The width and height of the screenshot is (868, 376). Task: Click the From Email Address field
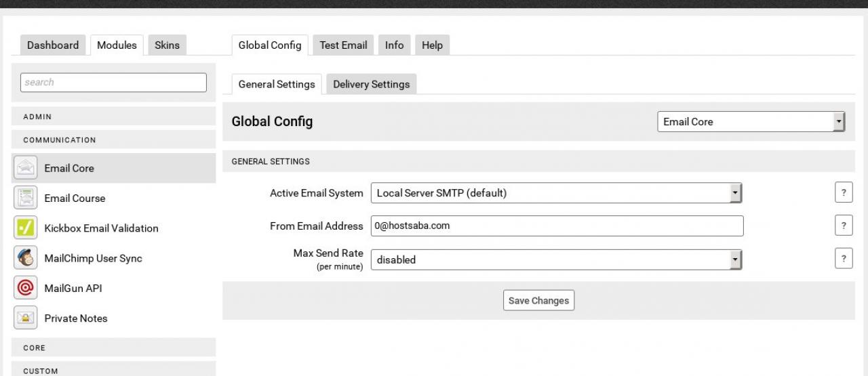coord(557,226)
